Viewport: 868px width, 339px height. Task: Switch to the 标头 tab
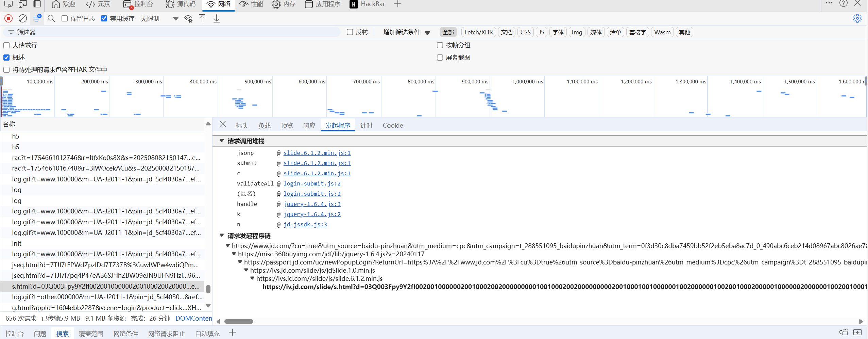(x=242, y=126)
